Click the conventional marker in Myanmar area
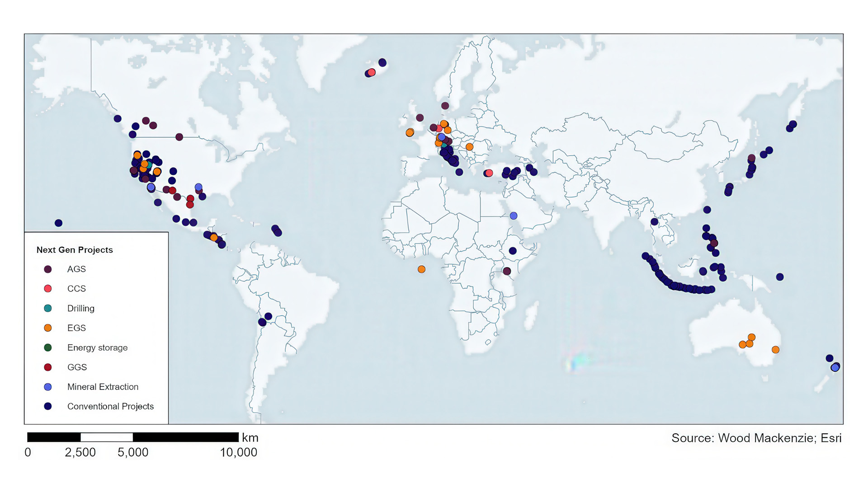This screenshot has width=868, height=488. click(654, 222)
